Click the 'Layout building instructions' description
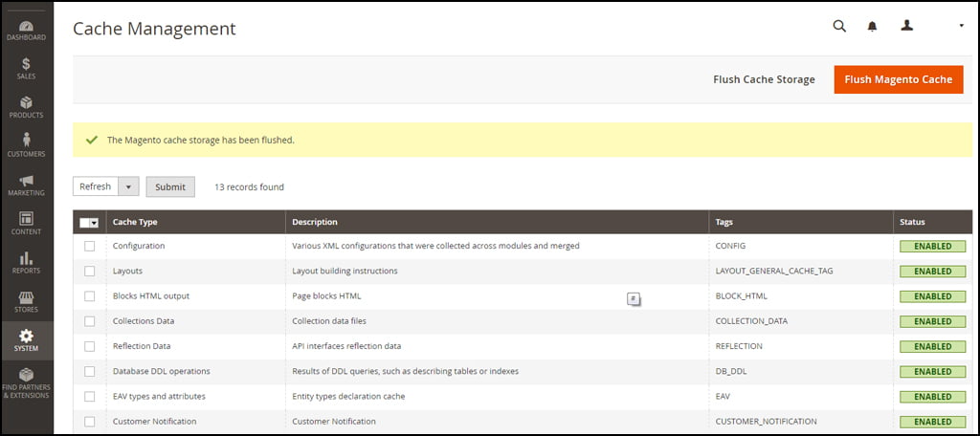 pyautogui.click(x=345, y=272)
